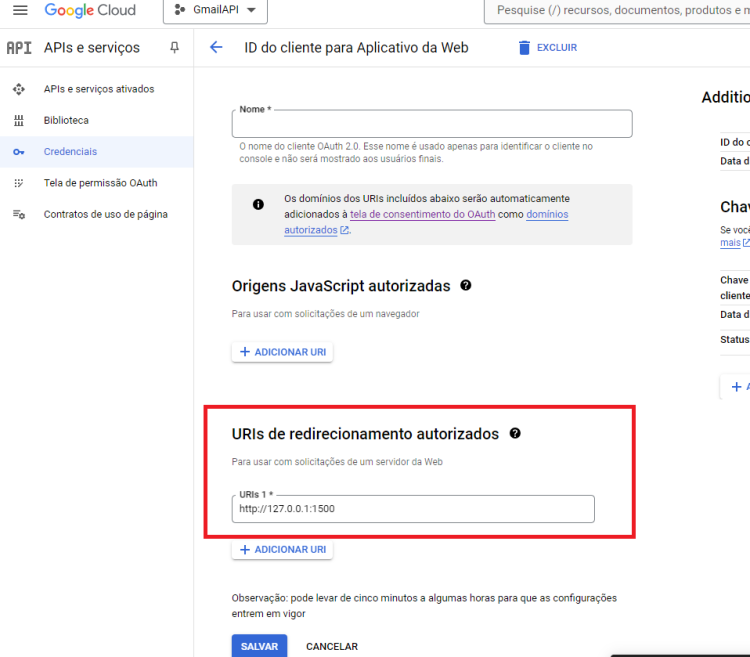Open APIs e serviços ativados
The width and height of the screenshot is (750, 657).
point(99,89)
